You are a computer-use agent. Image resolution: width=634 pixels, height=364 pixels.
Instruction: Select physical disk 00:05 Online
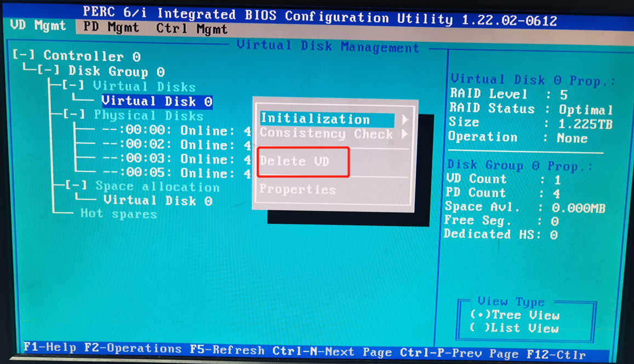click(x=176, y=173)
